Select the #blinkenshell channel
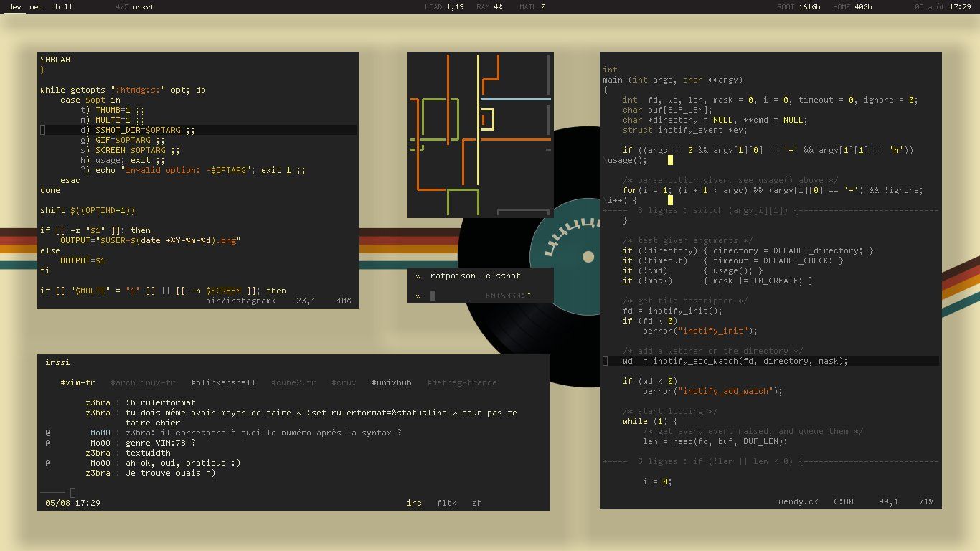Screen dimensions: 980x551 coord(223,382)
